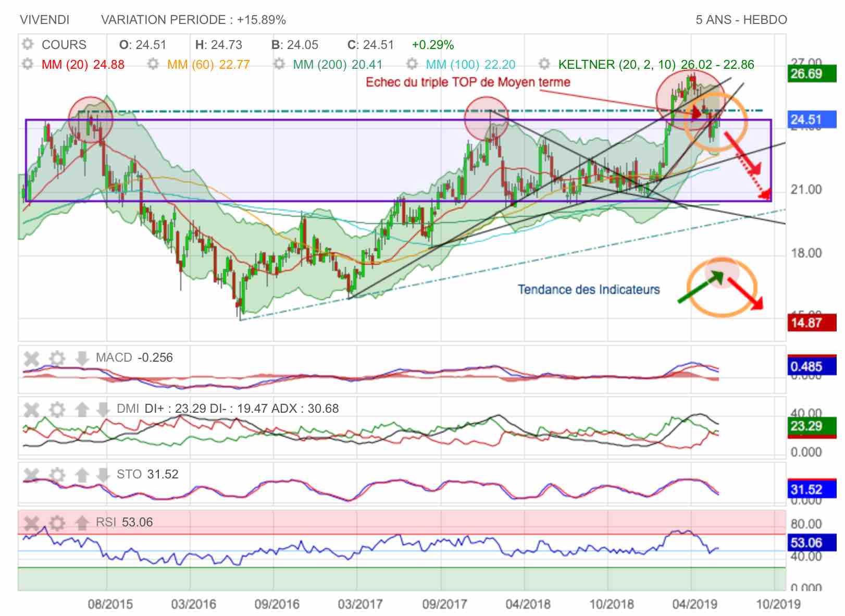845x616 pixels.
Task: Move DMI panel down
Action: coord(103,409)
